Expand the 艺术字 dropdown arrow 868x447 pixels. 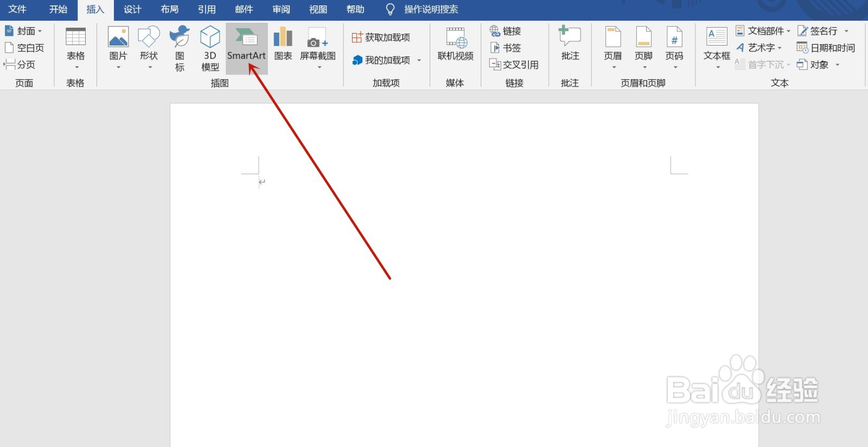click(x=780, y=48)
